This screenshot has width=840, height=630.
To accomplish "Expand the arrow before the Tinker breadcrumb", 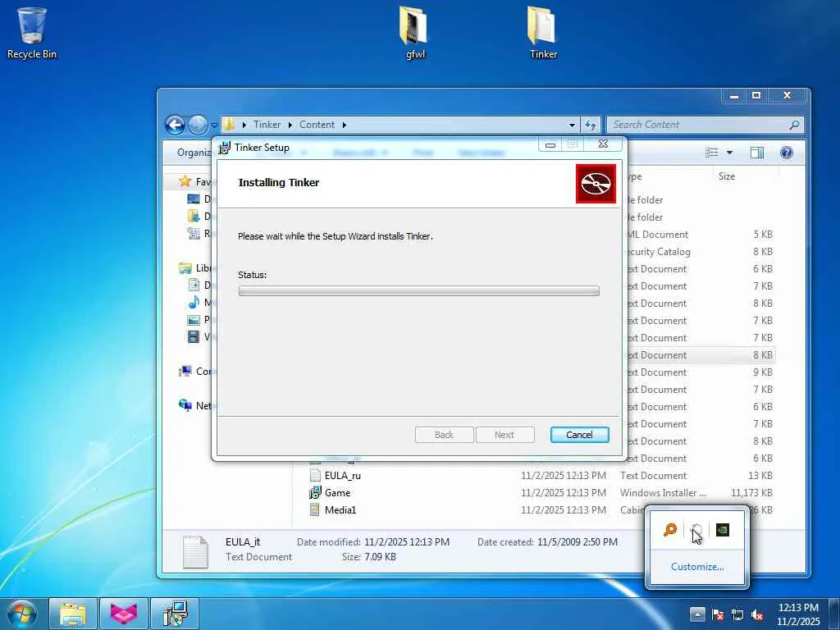I will [244, 125].
